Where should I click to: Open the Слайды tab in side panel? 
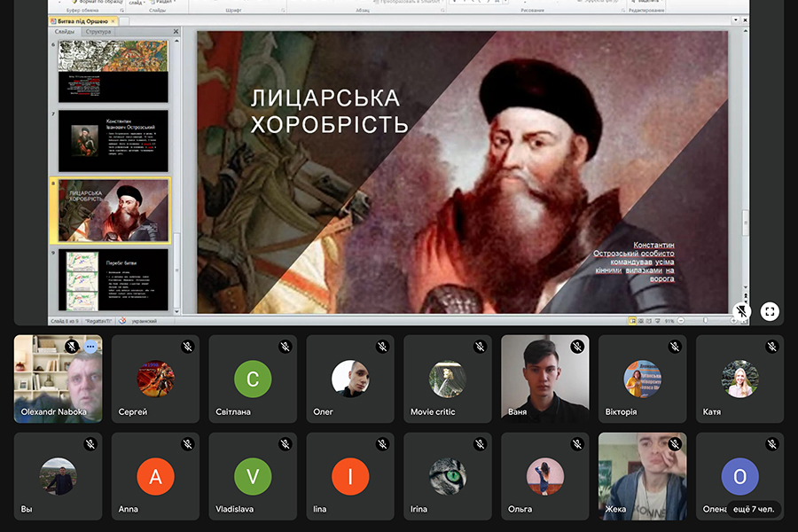pos(65,32)
